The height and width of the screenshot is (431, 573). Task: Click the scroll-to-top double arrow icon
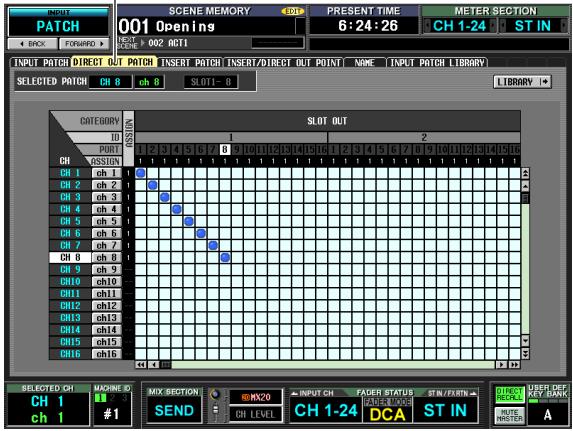[x=525, y=173]
